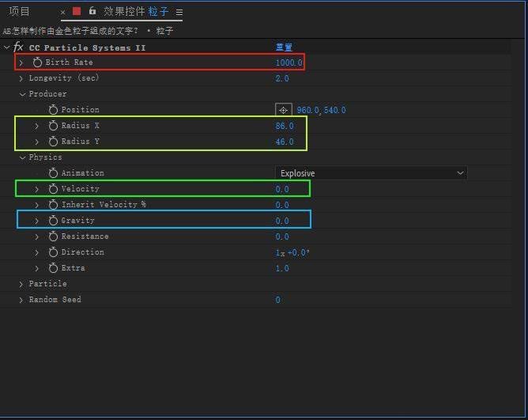Click the Birth Rate value 1000.0
Screen dimensions: 528x420
[x=289, y=62]
